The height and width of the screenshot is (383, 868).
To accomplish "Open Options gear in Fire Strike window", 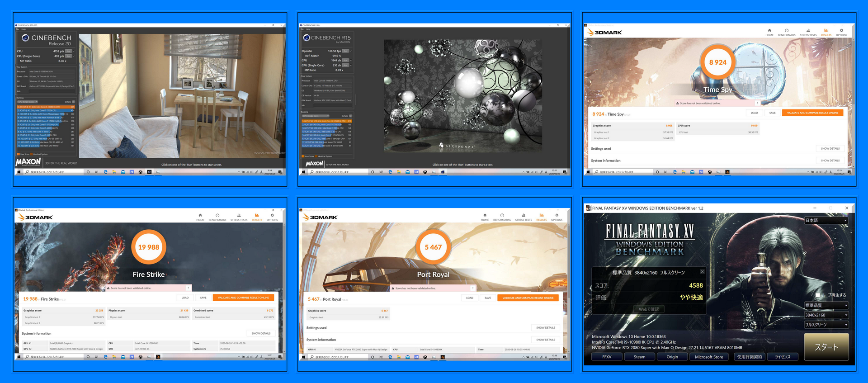I will pyautogui.click(x=272, y=216).
